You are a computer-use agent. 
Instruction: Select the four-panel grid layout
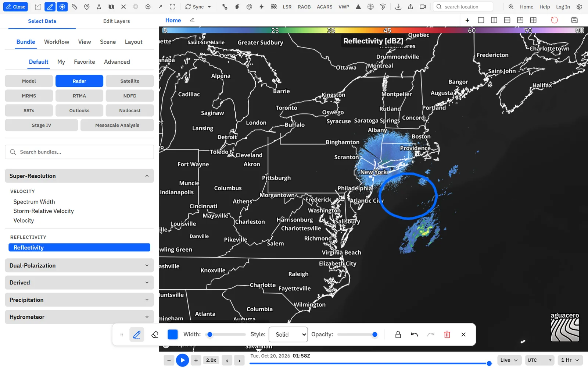point(533,20)
